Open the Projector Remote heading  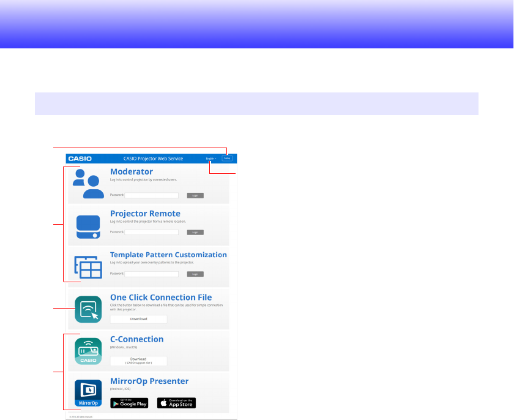coord(145,214)
